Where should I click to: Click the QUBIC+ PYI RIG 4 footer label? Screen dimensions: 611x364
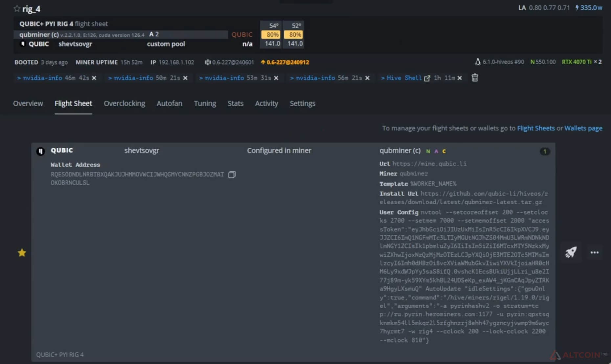click(x=60, y=354)
